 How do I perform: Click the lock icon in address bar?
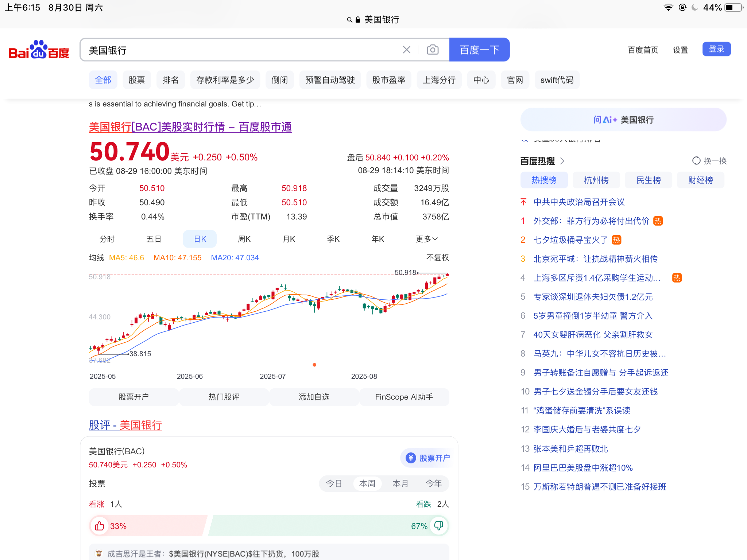(358, 20)
